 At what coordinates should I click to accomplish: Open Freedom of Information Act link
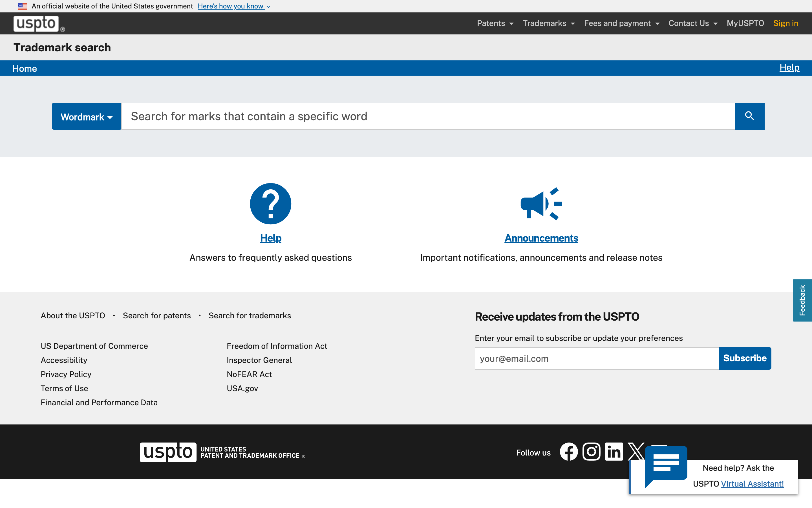(x=277, y=346)
